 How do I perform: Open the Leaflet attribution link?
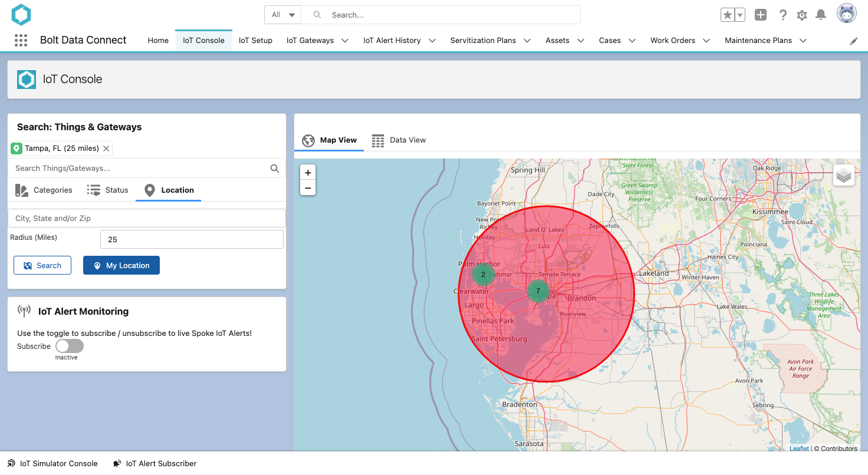[799, 448]
